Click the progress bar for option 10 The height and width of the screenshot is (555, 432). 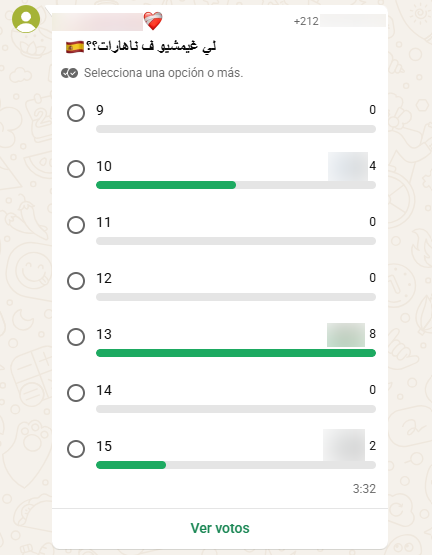click(x=236, y=185)
